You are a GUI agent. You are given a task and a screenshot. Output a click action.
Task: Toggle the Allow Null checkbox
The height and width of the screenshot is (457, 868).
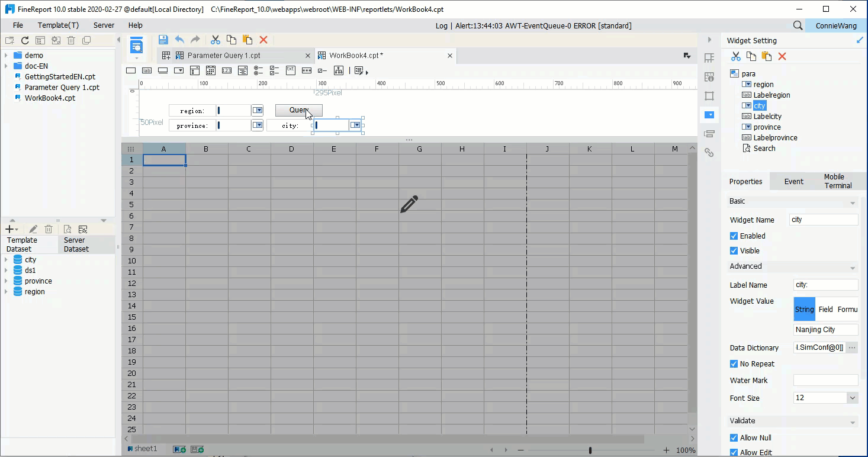point(734,437)
